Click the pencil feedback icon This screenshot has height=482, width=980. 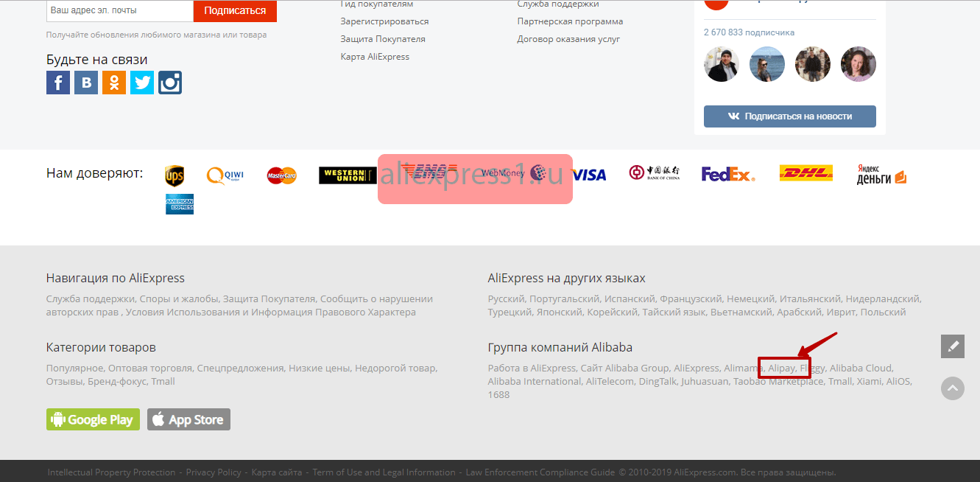953,346
